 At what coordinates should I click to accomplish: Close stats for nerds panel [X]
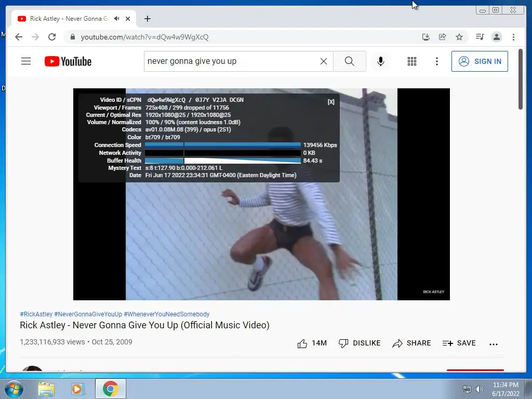tap(331, 102)
